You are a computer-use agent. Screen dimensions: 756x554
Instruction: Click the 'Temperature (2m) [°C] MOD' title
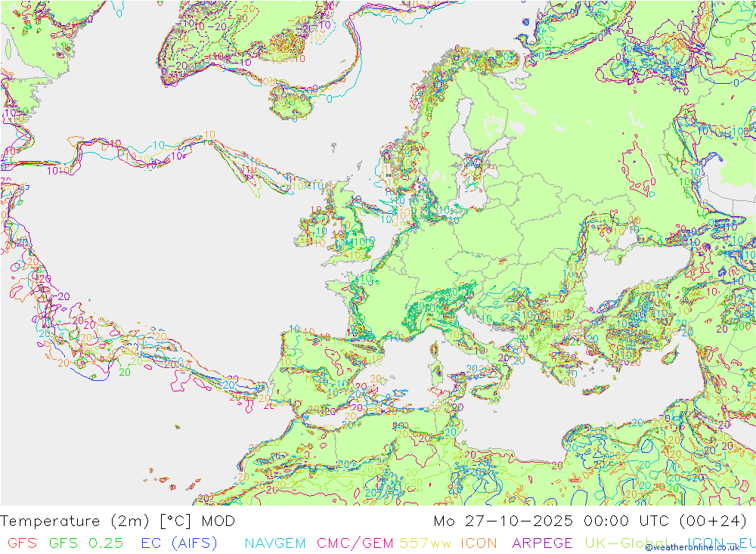click(118, 521)
